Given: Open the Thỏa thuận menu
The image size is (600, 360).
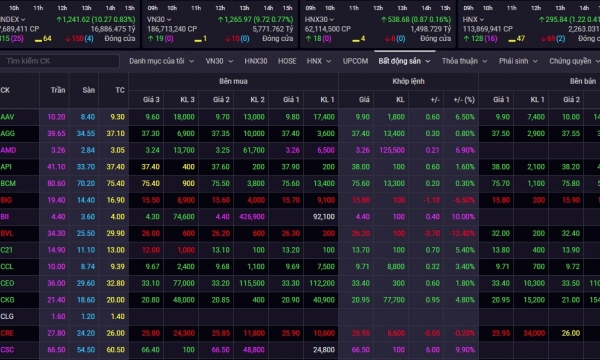Looking at the screenshot, I should pyautogui.click(x=464, y=61).
